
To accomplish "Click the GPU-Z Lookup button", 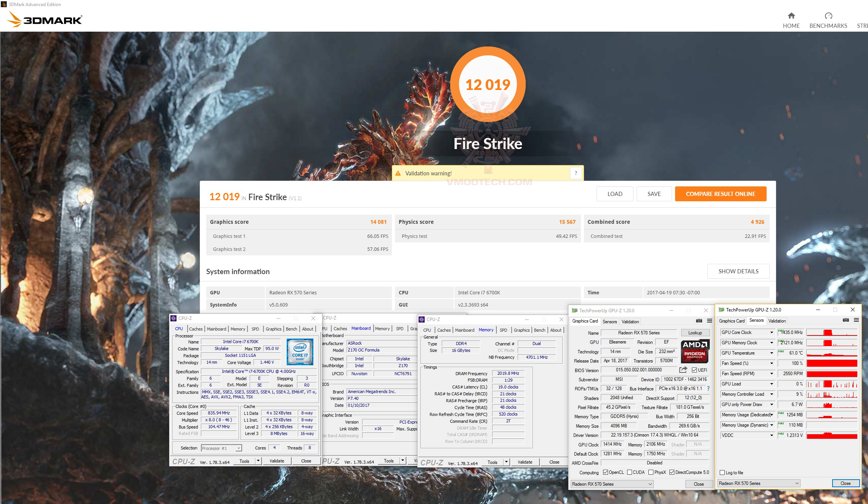I will click(x=695, y=333).
